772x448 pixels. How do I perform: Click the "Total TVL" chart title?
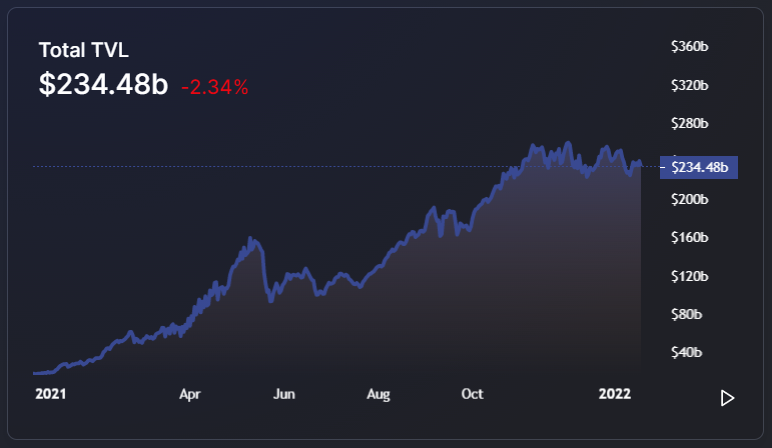(84, 49)
